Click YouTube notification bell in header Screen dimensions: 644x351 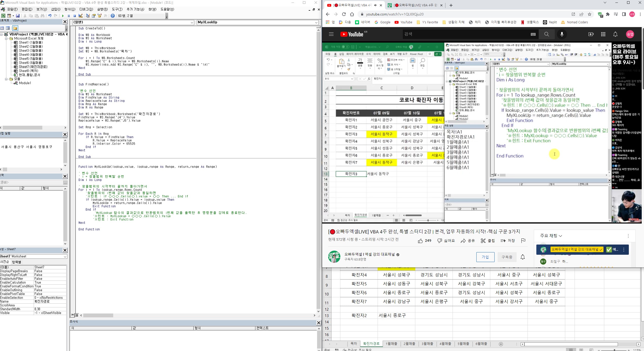point(615,34)
